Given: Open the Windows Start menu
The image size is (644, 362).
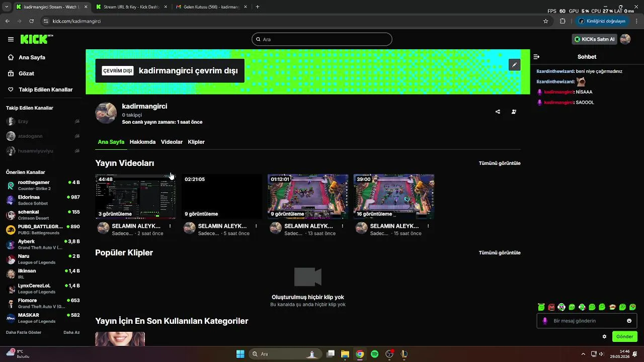Looking at the screenshot, I should (240, 354).
